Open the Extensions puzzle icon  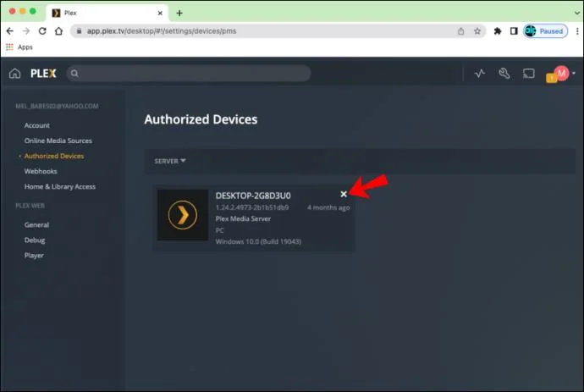click(498, 31)
